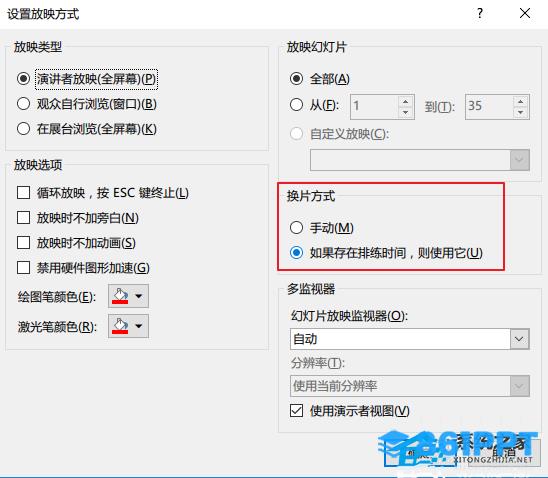Expand the pen color dropdown arrow

coord(139,296)
